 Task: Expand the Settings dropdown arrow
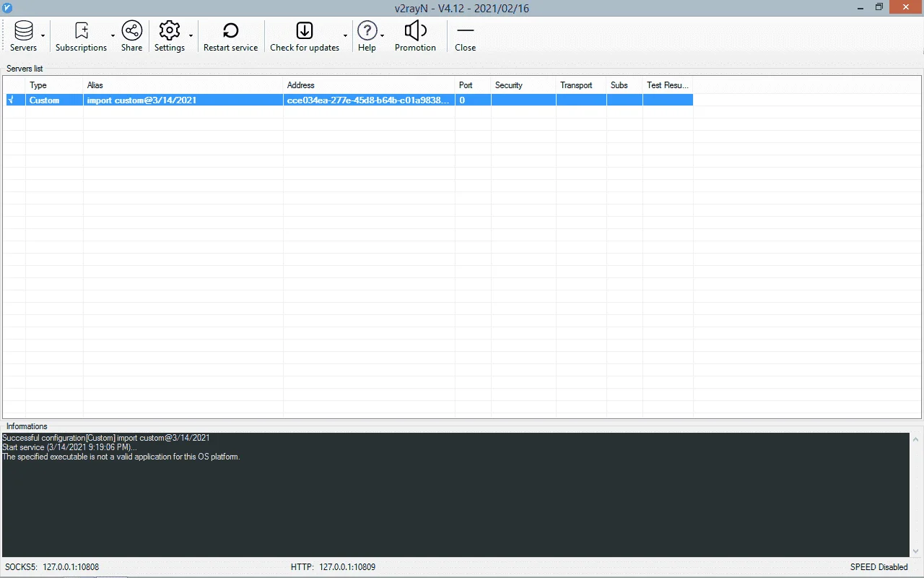[191, 36]
